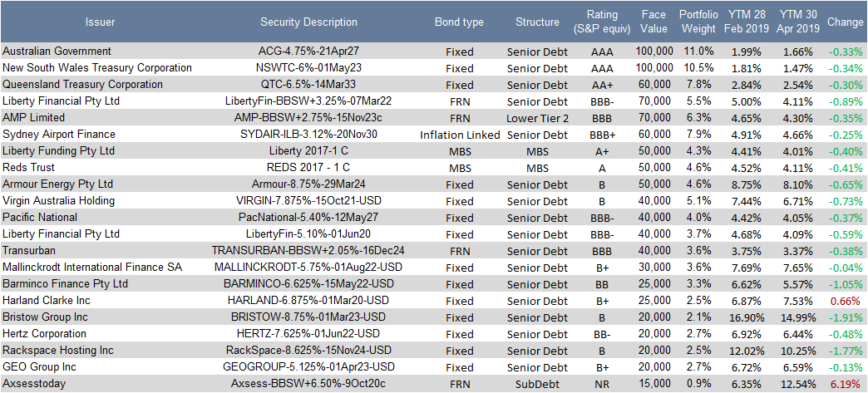
Task: Select the Transurban issuer cell
Action: [30, 251]
